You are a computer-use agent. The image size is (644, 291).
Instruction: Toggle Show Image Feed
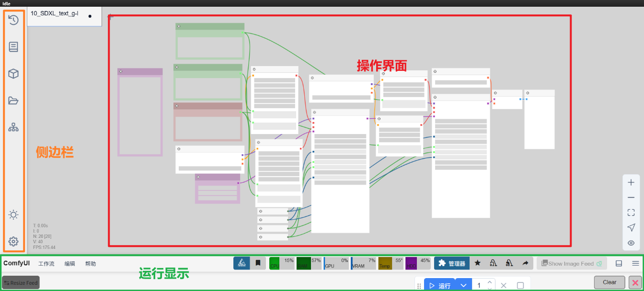(x=571, y=263)
